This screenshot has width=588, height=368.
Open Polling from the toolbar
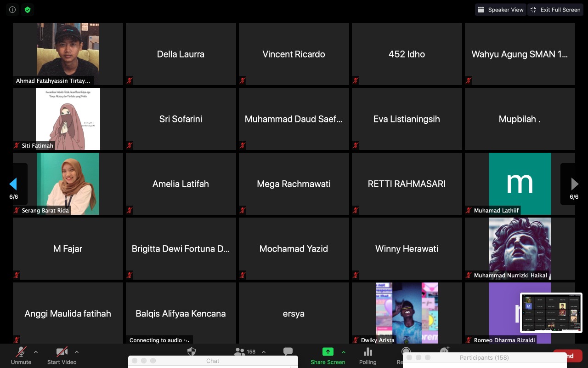[x=367, y=352]
